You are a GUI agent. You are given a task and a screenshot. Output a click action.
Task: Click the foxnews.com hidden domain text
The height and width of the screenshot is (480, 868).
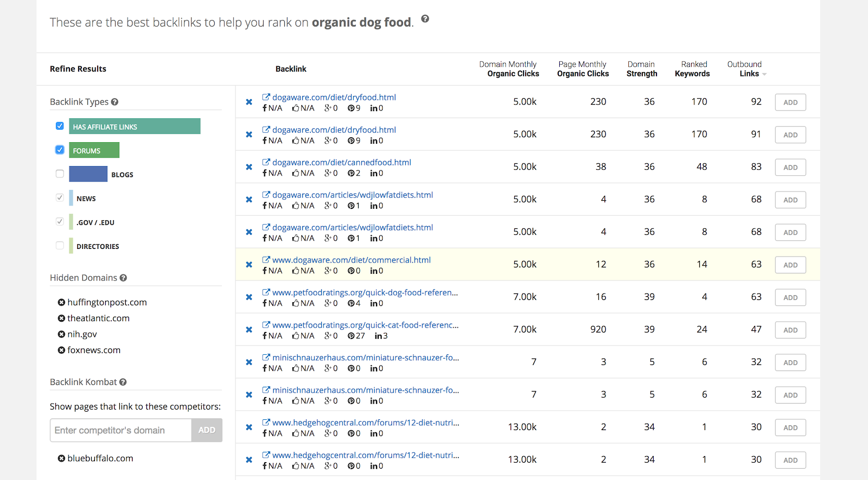tap(94, 350)
